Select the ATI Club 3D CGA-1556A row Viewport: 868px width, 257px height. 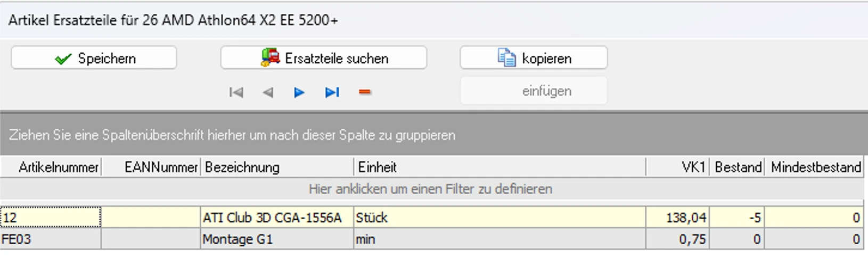pos(272,218)
